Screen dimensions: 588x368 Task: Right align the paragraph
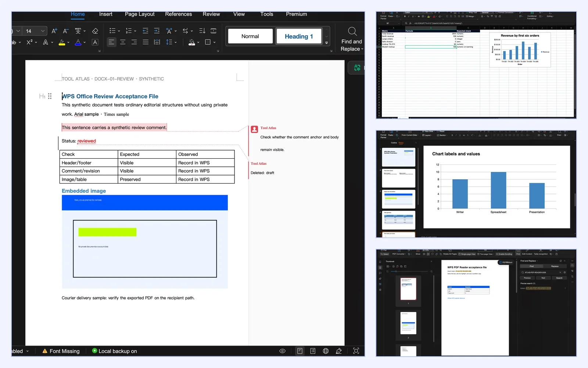tap(134, 42)
